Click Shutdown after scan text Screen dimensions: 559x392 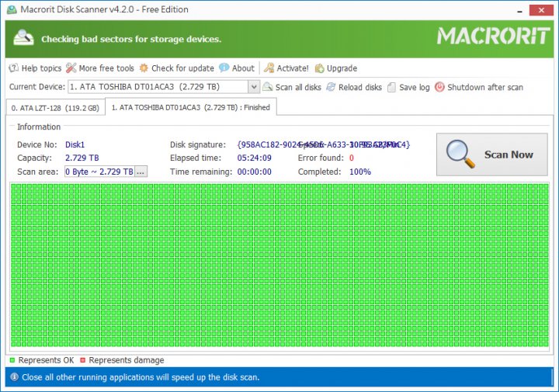485,87
